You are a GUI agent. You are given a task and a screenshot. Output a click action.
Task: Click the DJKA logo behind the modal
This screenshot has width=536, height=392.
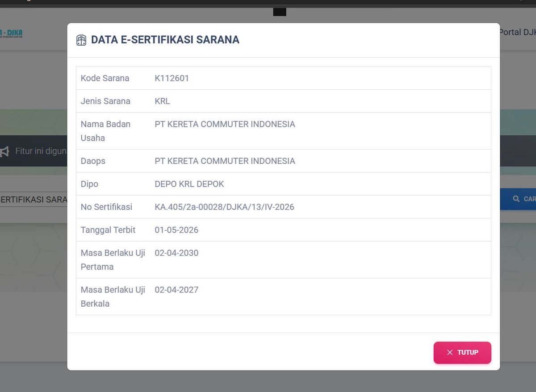click(x=11, y=33)
